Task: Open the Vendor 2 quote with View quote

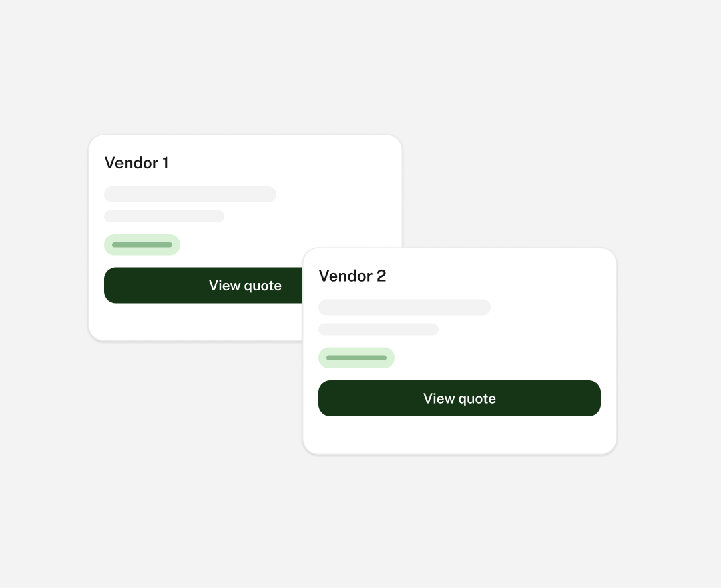Action: [x=459, y=398]
